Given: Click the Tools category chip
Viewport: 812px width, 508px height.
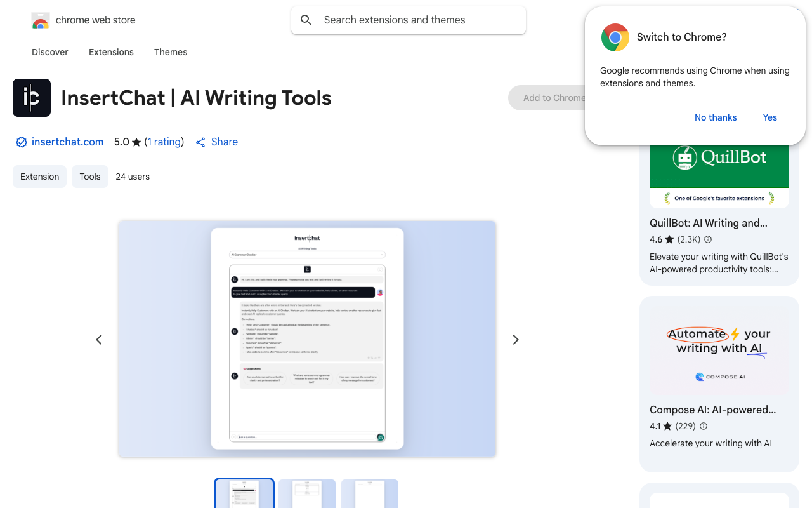Looking at the screenshot, I should click(90, 177).
